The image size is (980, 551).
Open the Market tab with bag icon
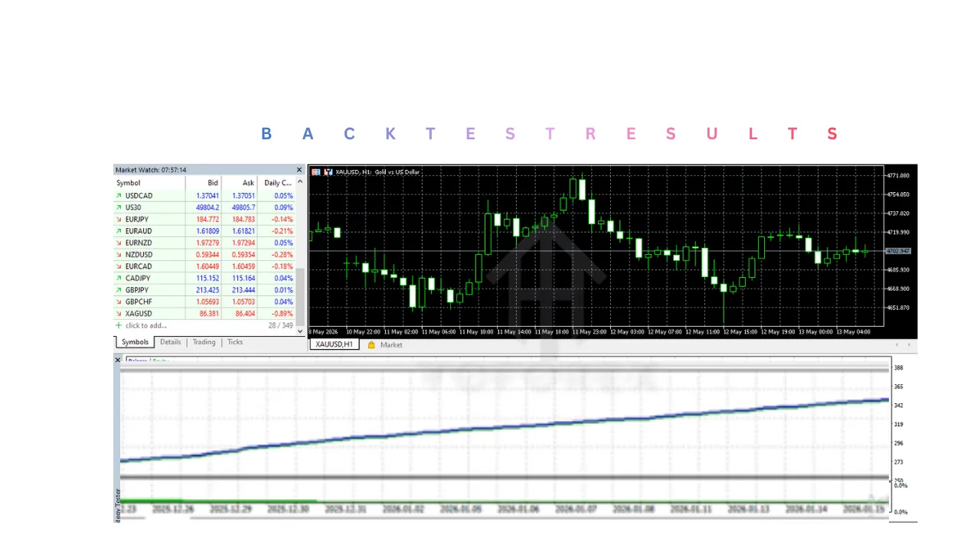(x=385, y=345)
